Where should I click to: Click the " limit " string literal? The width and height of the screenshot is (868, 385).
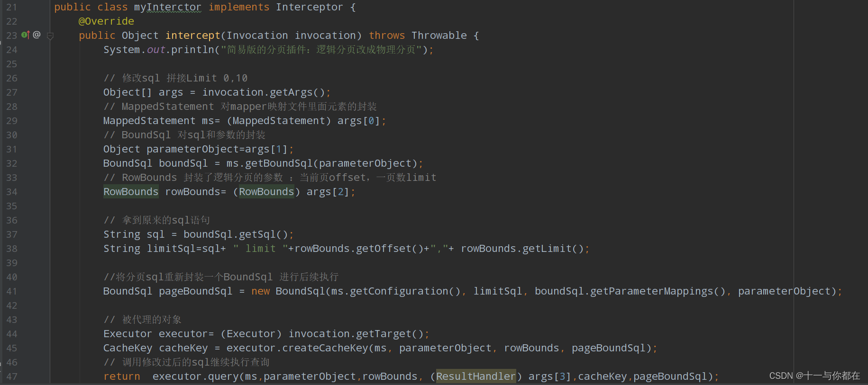coord(260,249)
